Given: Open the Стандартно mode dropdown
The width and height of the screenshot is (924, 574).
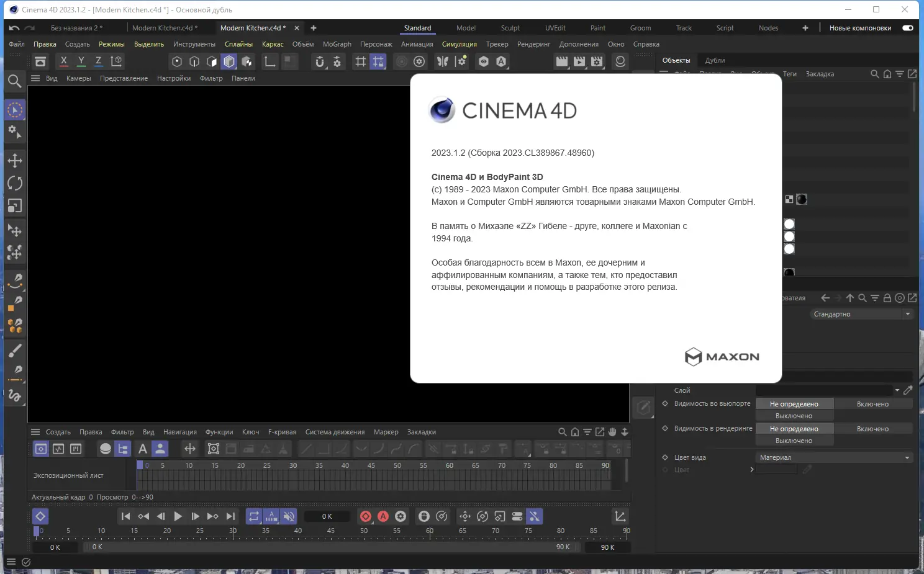Looking at the screenshot, I should (x=862, y=314).
